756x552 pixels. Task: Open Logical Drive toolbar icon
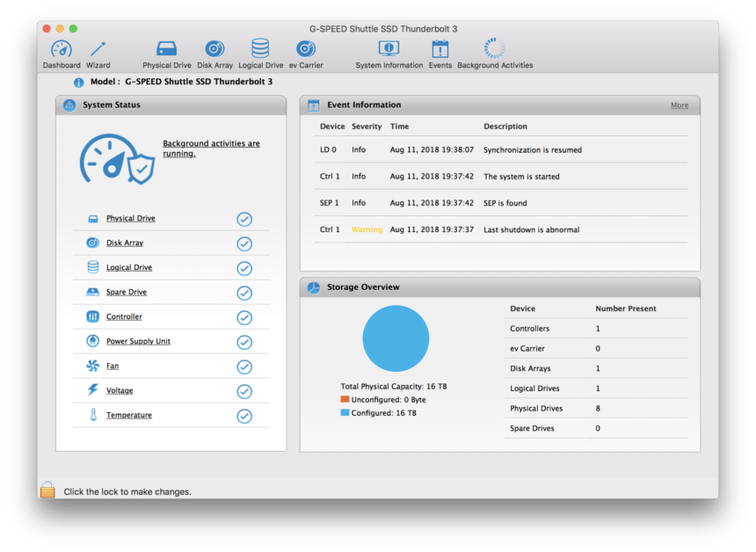point(260,49)
